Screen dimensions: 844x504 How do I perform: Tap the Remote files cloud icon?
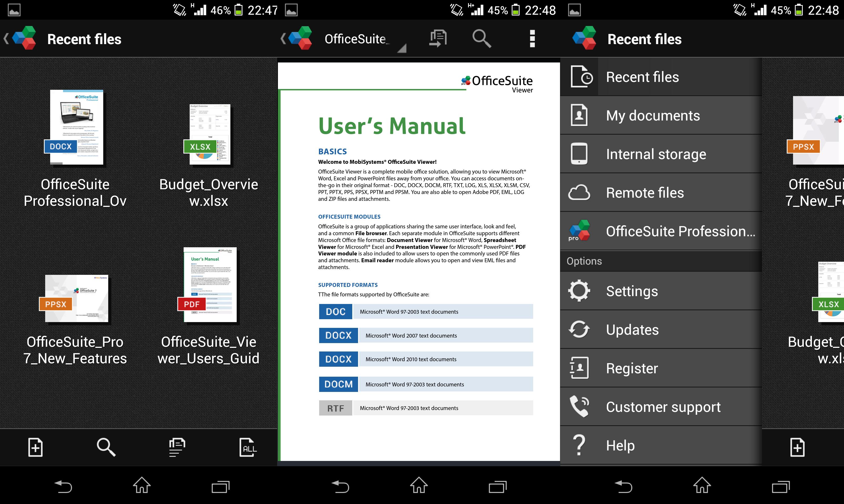pyautogui.click(x=579, y=193)
